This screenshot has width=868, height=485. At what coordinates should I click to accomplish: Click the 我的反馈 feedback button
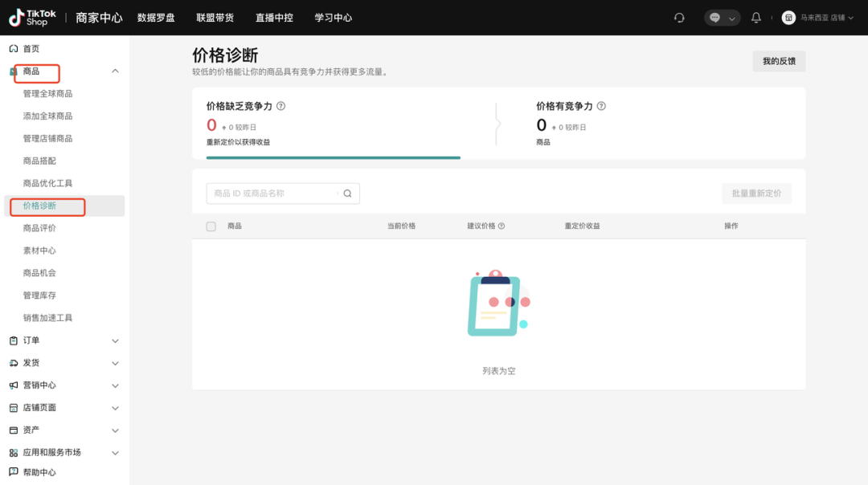(778, 61)
